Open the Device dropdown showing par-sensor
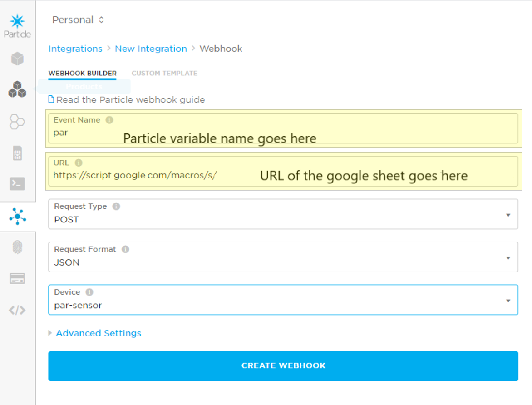Image resolution: width=532 pixels, height=405 pixels. click(283, 300)
